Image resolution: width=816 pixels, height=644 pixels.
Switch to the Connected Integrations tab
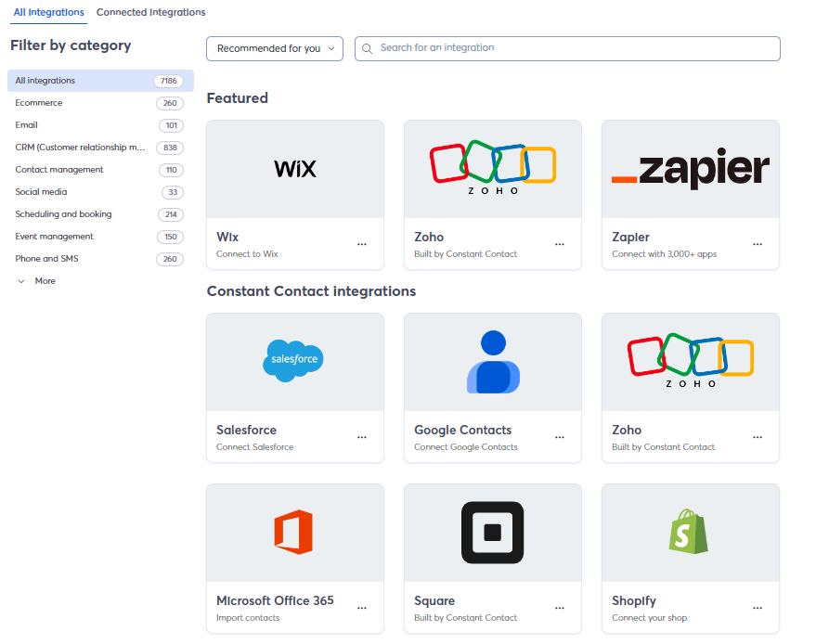tap(151, 13)
